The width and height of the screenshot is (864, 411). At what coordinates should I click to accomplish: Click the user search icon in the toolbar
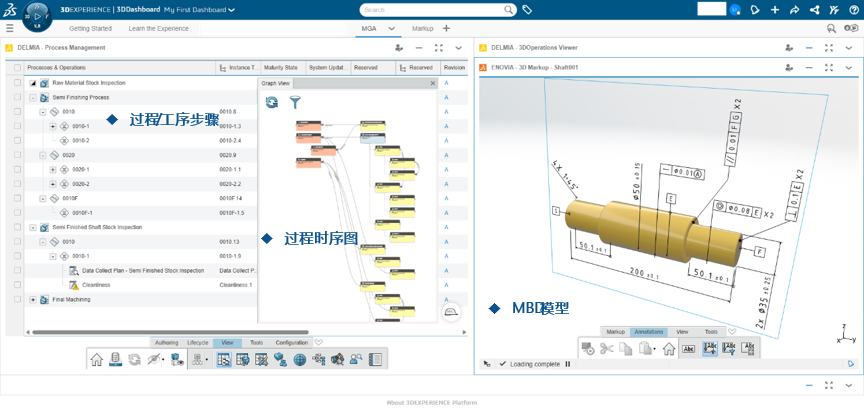[x=356, y=360]
